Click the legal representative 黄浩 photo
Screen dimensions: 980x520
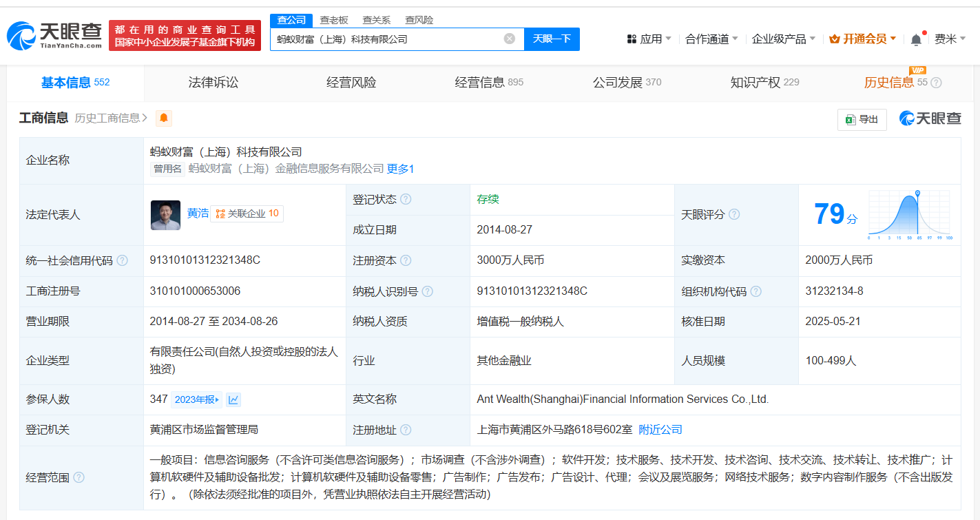[x=165, y=214]
